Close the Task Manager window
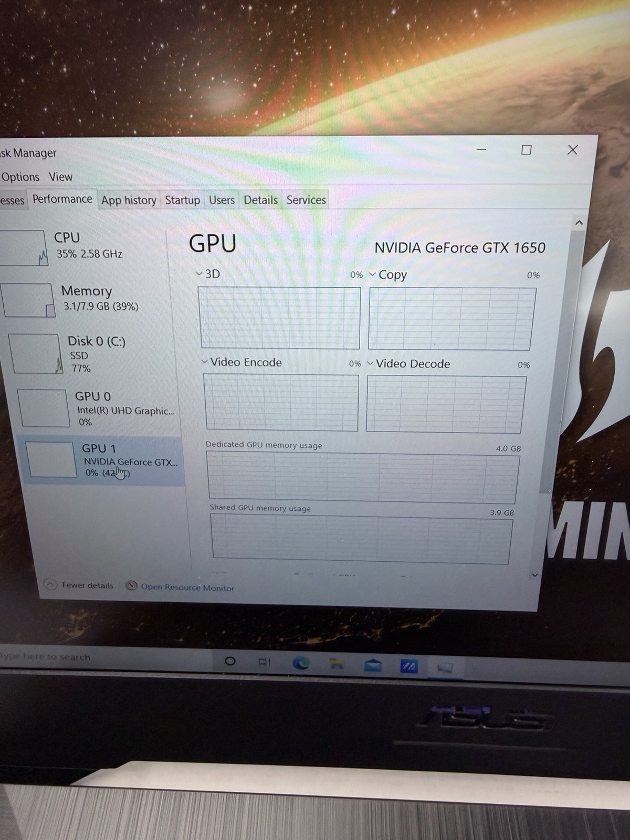 (572, 150)
